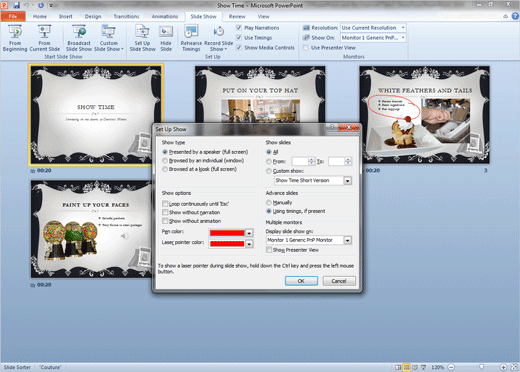Open the Broadcast Slide Show tool
Image resolution: width=520 pixels, height=372 pixels.
coord(79,38)
